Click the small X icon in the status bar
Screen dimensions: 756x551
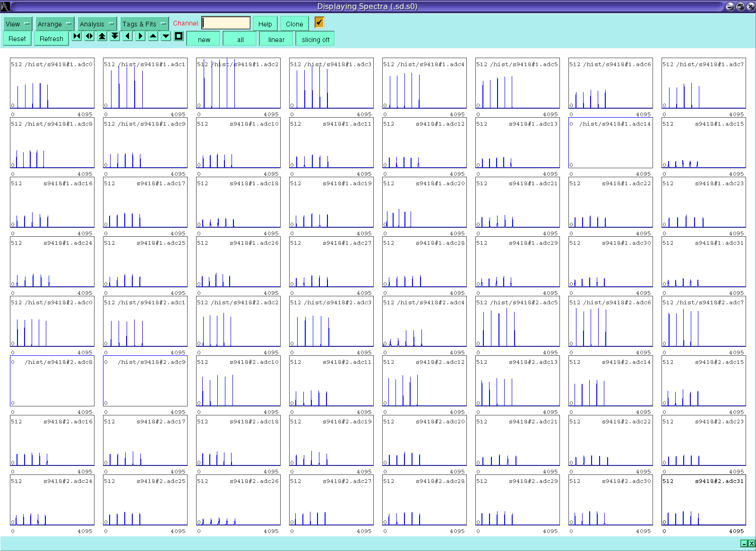tap(752, 543)
